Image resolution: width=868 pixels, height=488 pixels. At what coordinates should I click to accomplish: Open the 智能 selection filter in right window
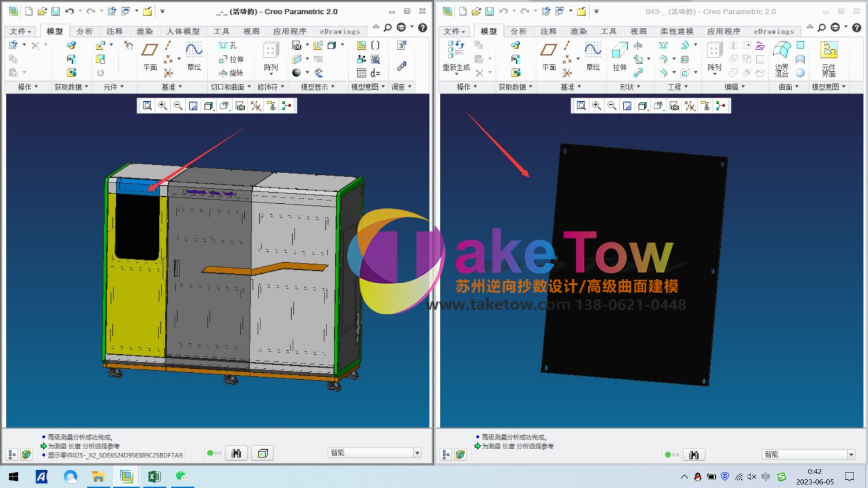click(x=808, y=454)
